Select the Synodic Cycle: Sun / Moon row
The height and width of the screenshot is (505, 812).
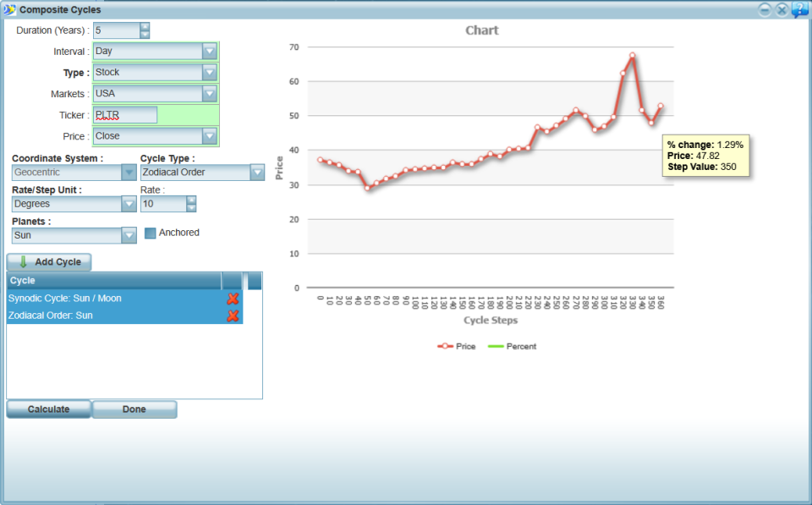[124, 299]
